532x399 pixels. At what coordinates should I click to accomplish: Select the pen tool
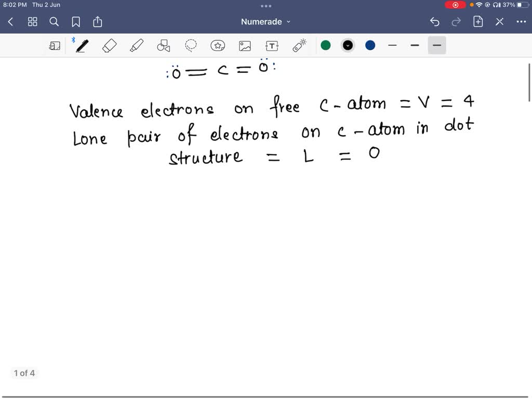coord(81,45)
